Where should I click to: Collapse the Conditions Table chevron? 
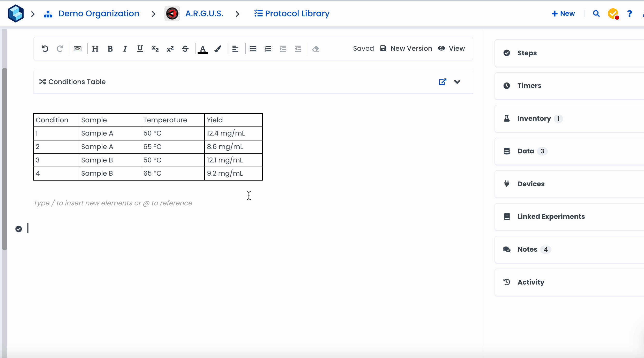pos(457,82)
